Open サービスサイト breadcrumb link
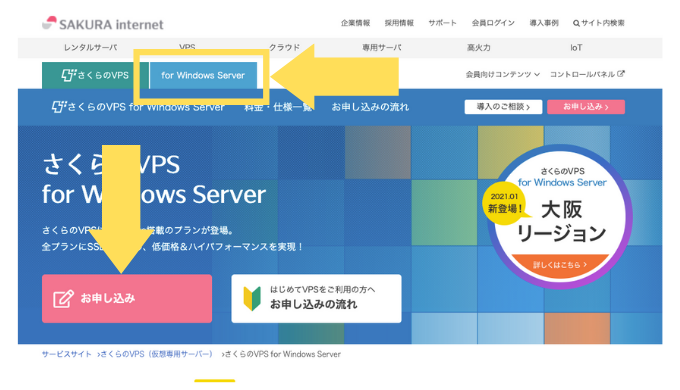The width and height of the screenshot is (680, 390). tap(67, 354)
